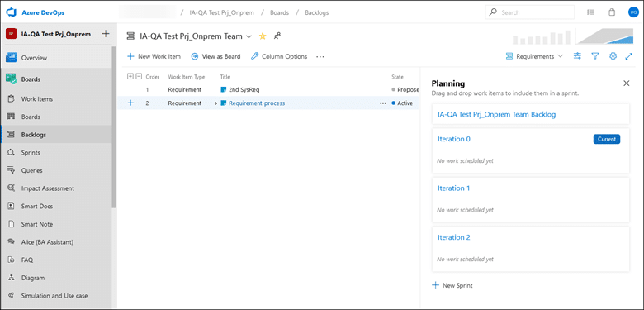Screen dimensions: 644x310
Task: Open the work items list icon in header
Action: pyautogui.click(x=590, y=12)
